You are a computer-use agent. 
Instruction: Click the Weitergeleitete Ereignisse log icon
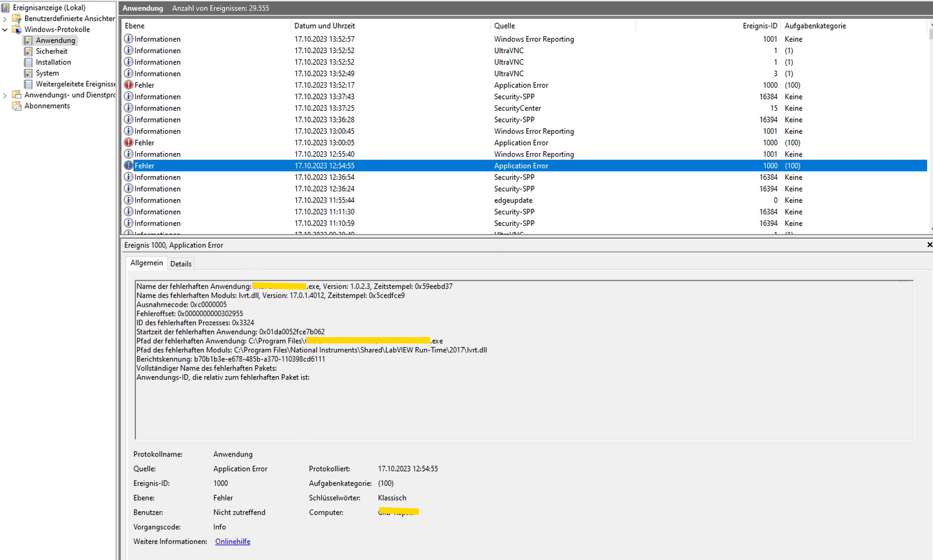29,84
